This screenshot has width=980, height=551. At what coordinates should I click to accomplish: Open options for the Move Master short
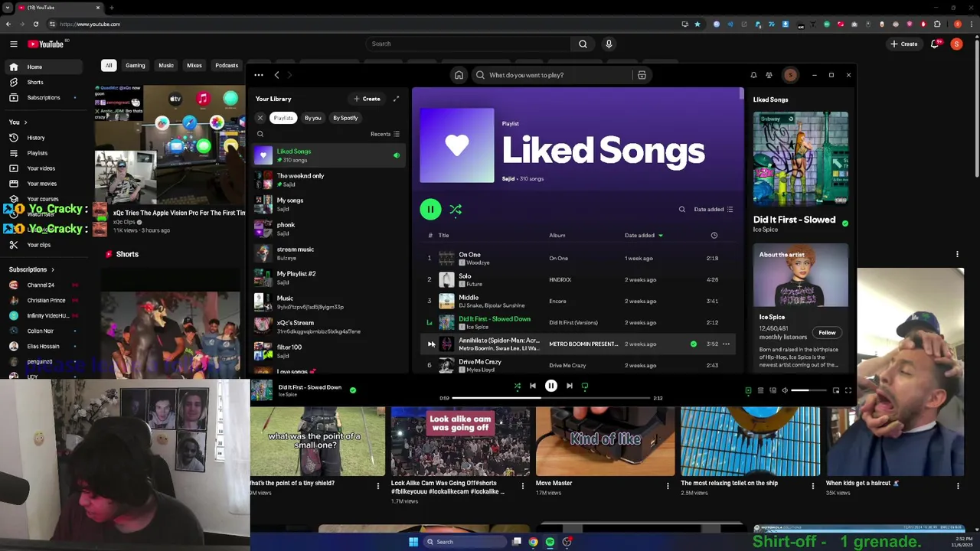tap(668, 486)
